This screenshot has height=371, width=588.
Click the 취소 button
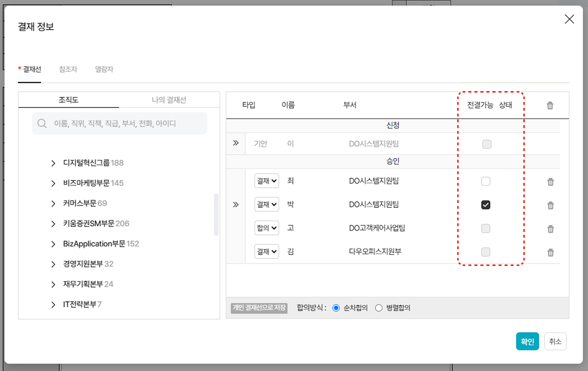[555, 341]
